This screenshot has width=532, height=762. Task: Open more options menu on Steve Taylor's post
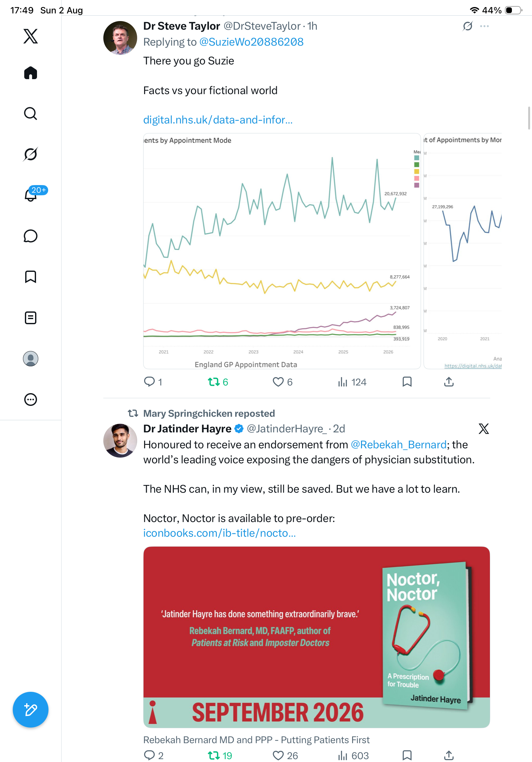(x=484, y=26)
